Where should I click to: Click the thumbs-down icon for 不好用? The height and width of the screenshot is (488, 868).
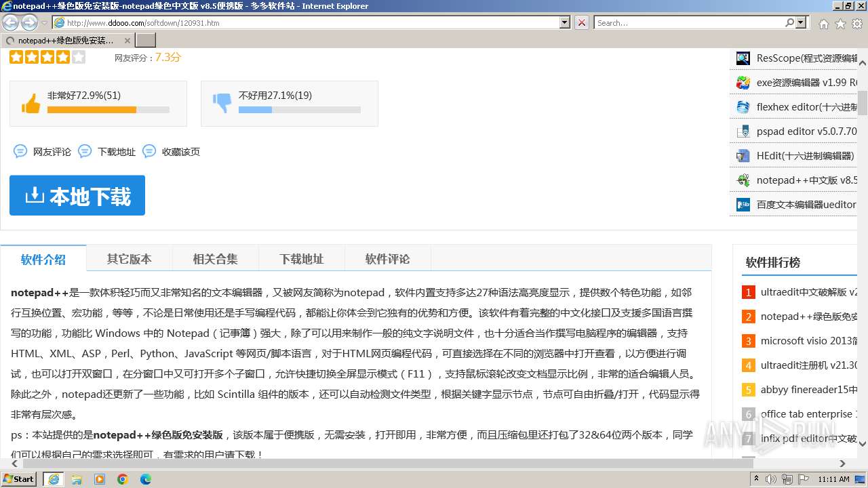click(x=222, y=103)
